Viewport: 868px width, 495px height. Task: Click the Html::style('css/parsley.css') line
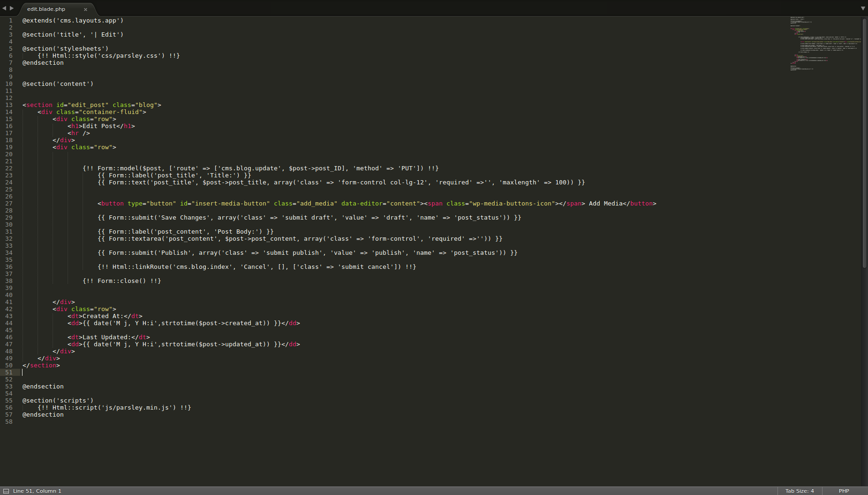109,56
